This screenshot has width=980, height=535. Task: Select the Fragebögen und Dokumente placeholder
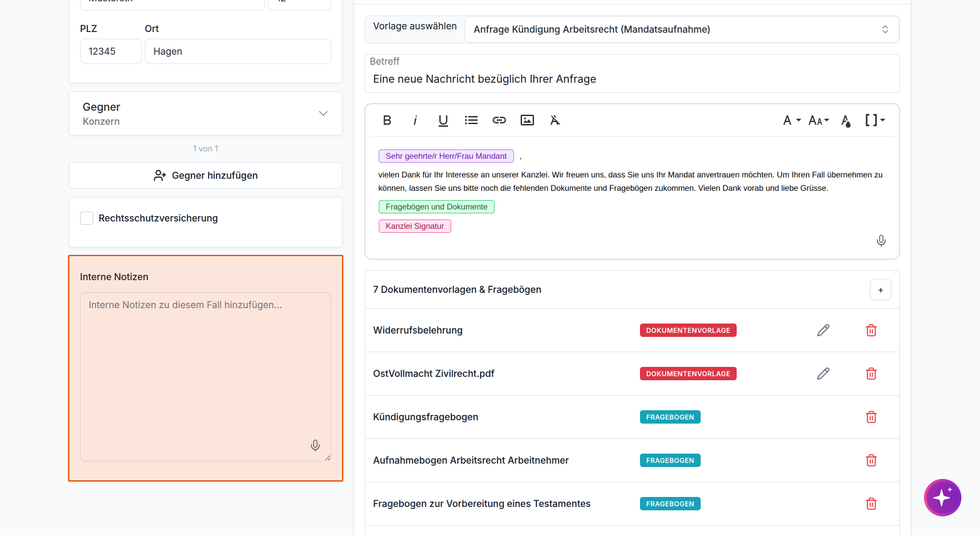coord(437,207)
